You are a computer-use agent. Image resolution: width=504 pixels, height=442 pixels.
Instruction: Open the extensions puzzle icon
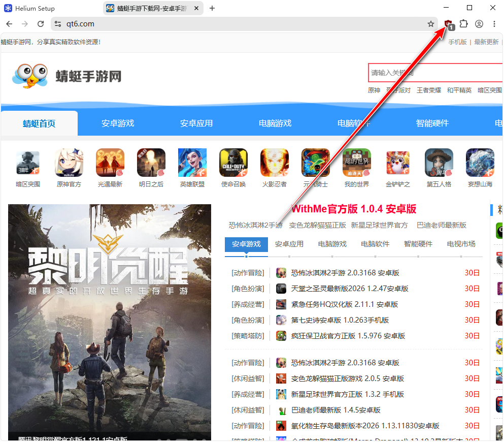coord(463,24)
